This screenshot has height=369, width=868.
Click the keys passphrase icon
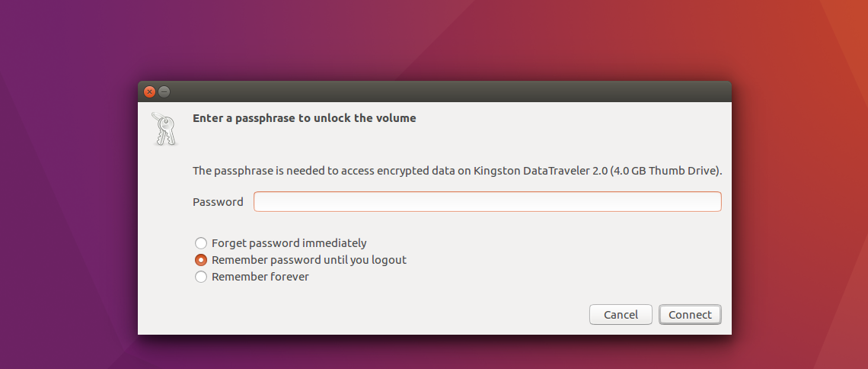pos(164,129)
